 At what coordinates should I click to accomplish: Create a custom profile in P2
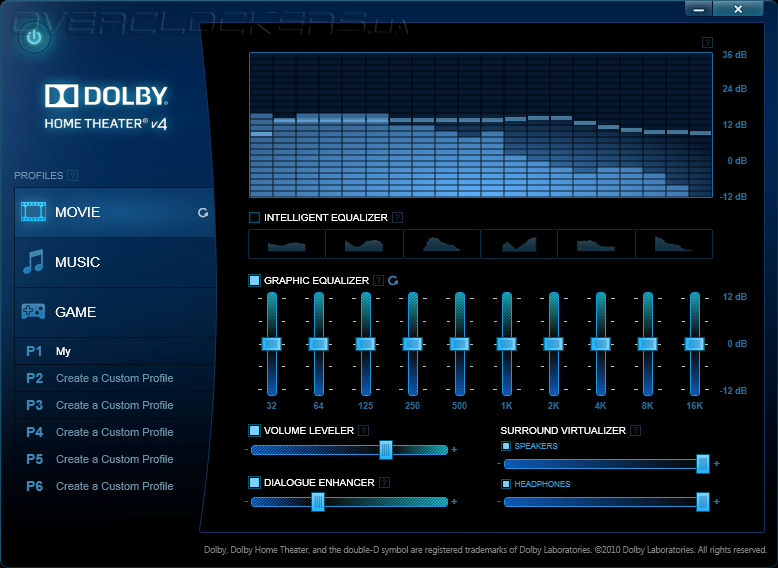115,378
